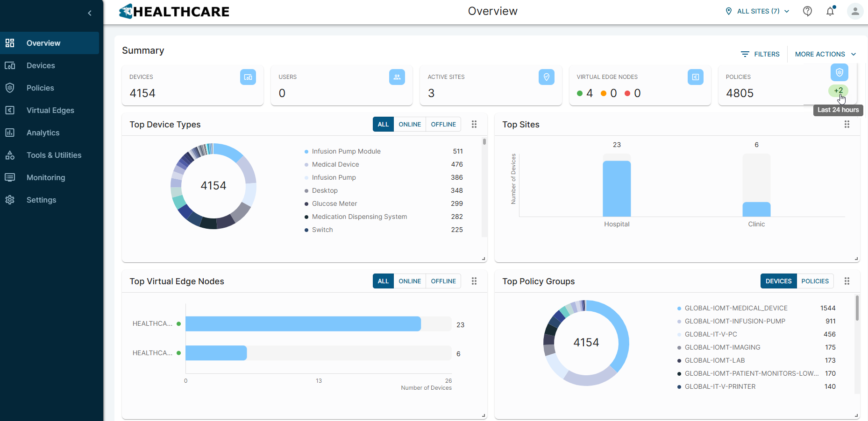The height and width of the screenshot is (421, 868).
Task: Click the Active Sites location icon
Action: click(546, 77)
